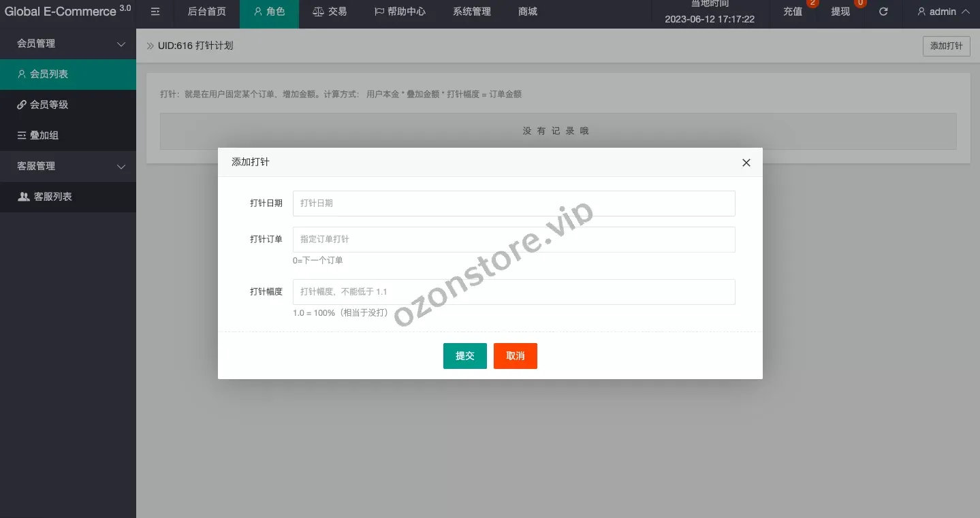Click the 提现 notification badge
980x518 pixels.
tap(859, 3)
